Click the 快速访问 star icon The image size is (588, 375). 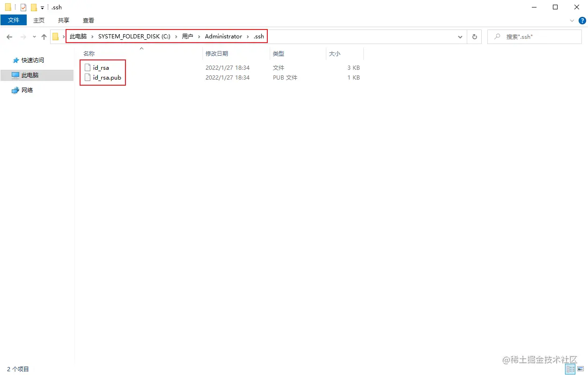pyautogui.click(x=16, y=60)
